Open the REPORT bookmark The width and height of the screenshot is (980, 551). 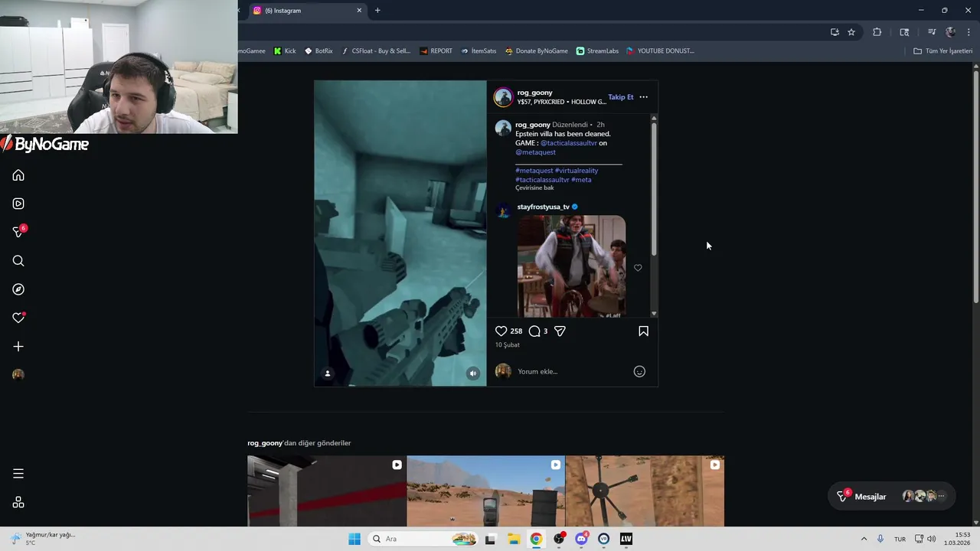coord(436,51)
